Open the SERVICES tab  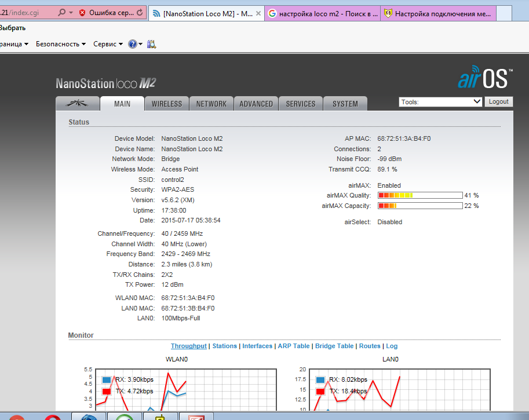(x=301, y=104)
